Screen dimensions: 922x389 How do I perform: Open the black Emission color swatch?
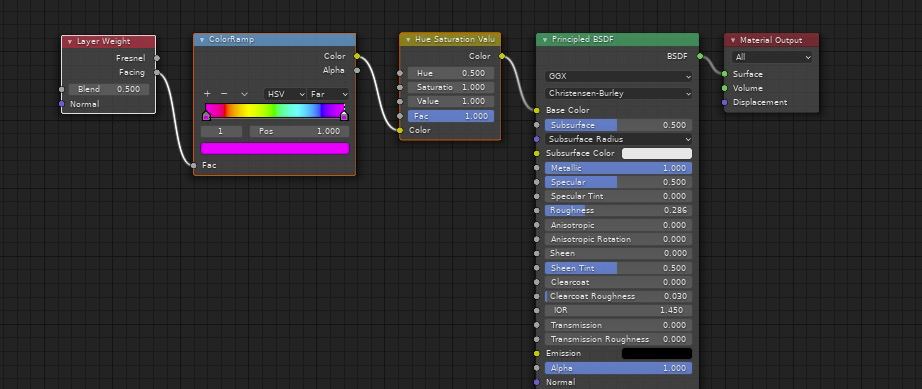(x=657, y=354)
